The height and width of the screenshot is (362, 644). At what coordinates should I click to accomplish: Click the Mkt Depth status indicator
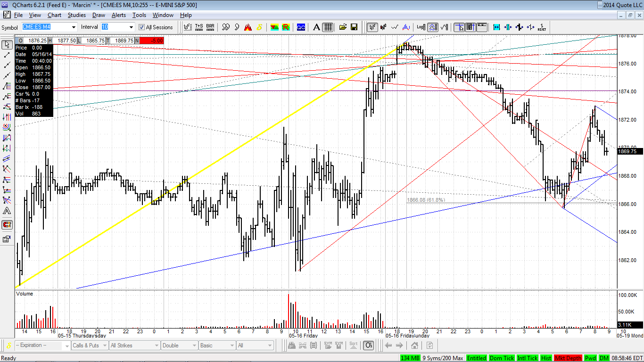568,358
